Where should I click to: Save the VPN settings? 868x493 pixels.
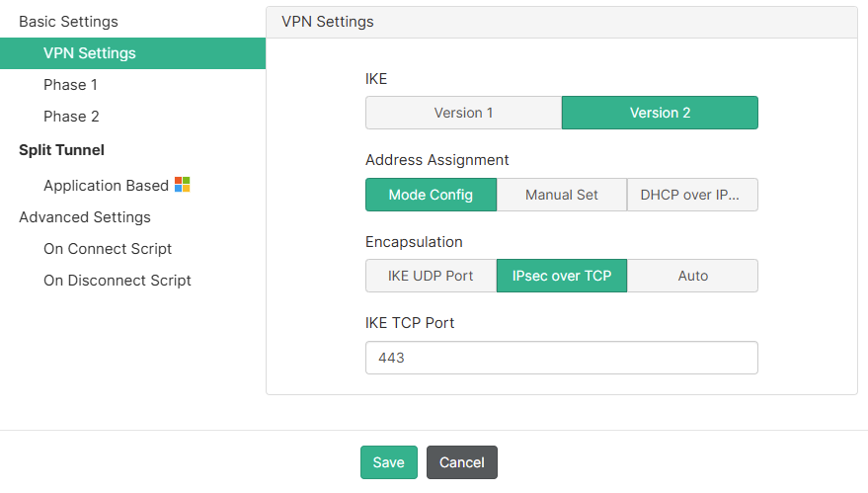pyautogui.click(x=388, y=462)
